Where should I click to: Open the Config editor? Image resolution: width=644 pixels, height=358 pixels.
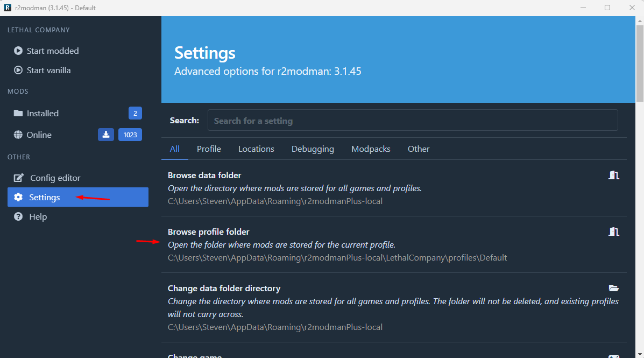pyautogui.click(x=55, y=178)
